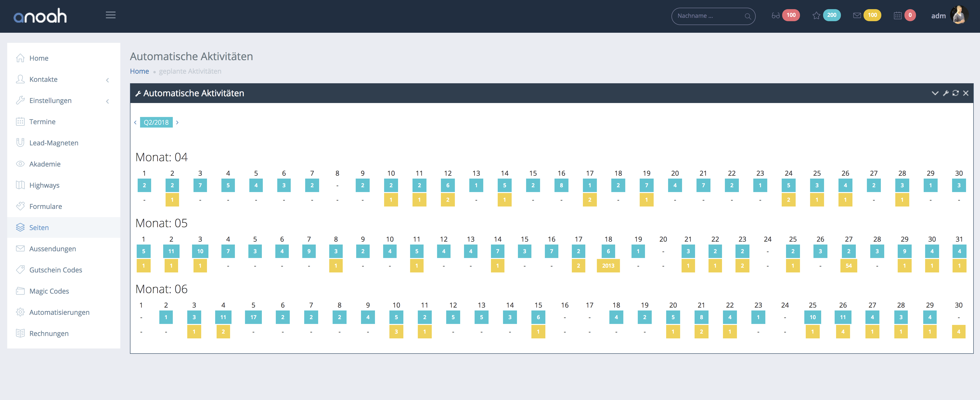This screenshot has height=400, width=980.
Task: Open the glasses notification icon
Action: [775, 16]
